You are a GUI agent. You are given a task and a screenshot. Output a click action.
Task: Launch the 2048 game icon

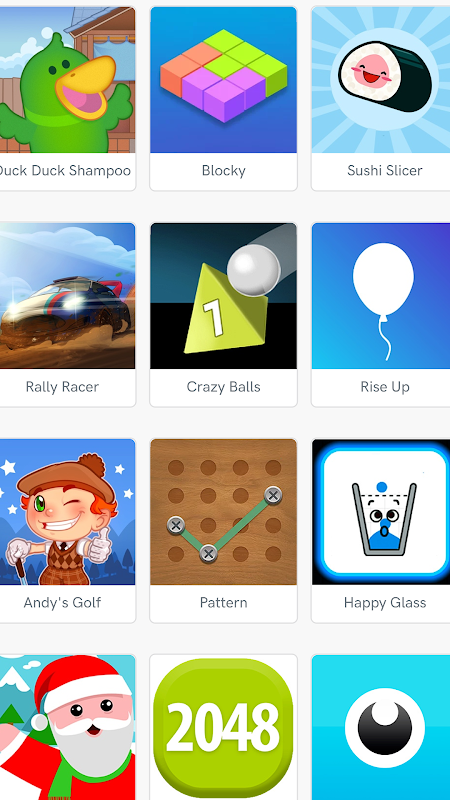223,728
